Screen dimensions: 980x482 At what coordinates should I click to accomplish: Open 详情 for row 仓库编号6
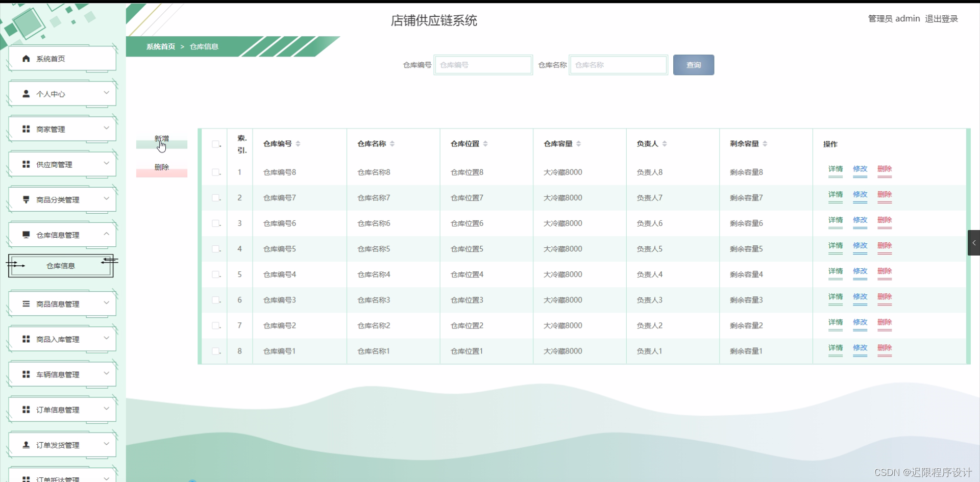tap(836, 220)
